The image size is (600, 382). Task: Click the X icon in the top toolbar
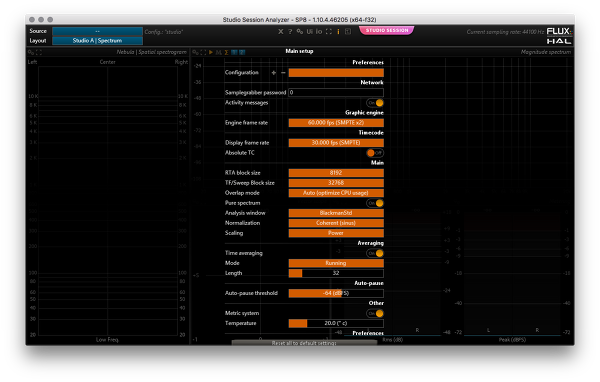[280, 32]
